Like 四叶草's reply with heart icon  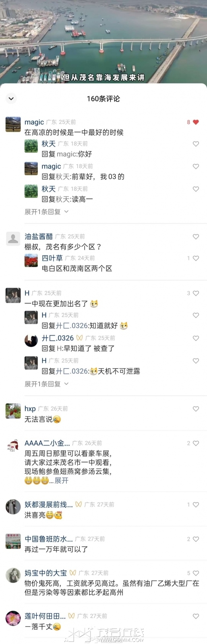(196, 258)
